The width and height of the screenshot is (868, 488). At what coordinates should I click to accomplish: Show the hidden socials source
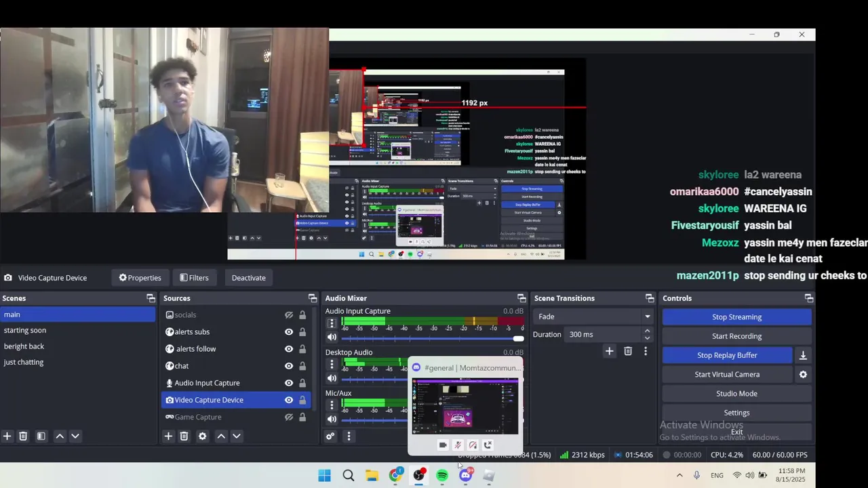[289, 315]
